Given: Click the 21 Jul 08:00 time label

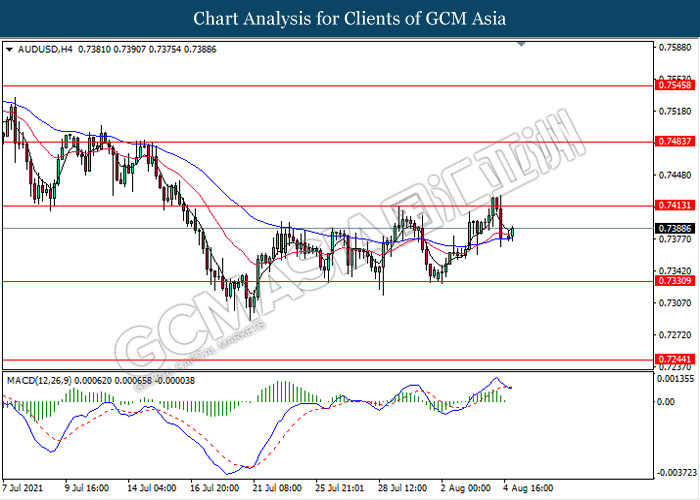Looking at the screenshot, I should pos(278,488).
